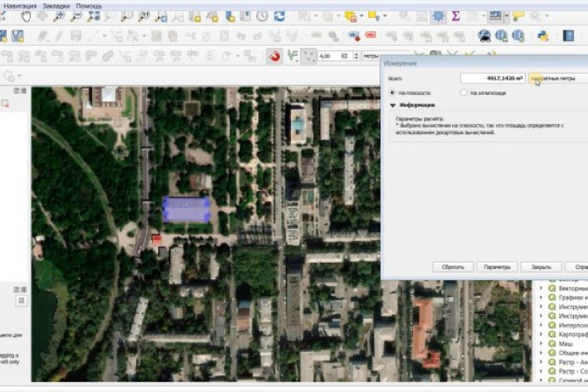Open the 'Навигация' menu
The width and height of the screenshot is (588, 392).
coord(20,5)
